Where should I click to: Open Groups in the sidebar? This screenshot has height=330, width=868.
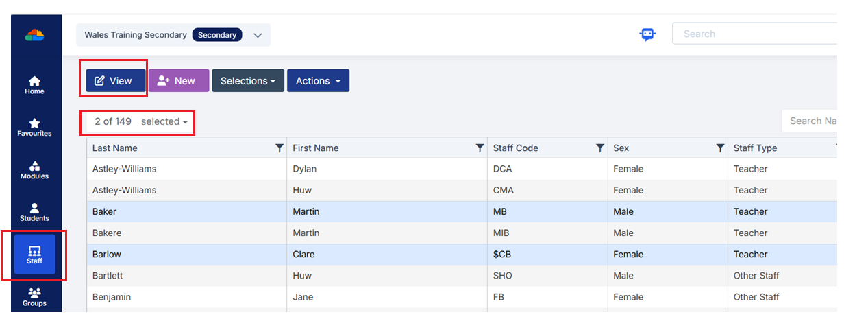[34, 297]
